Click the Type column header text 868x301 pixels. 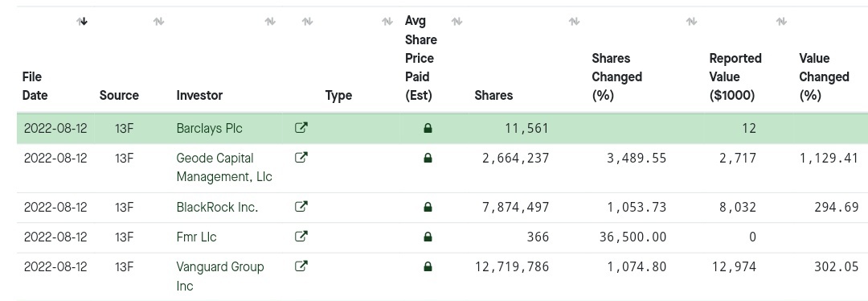339,95
